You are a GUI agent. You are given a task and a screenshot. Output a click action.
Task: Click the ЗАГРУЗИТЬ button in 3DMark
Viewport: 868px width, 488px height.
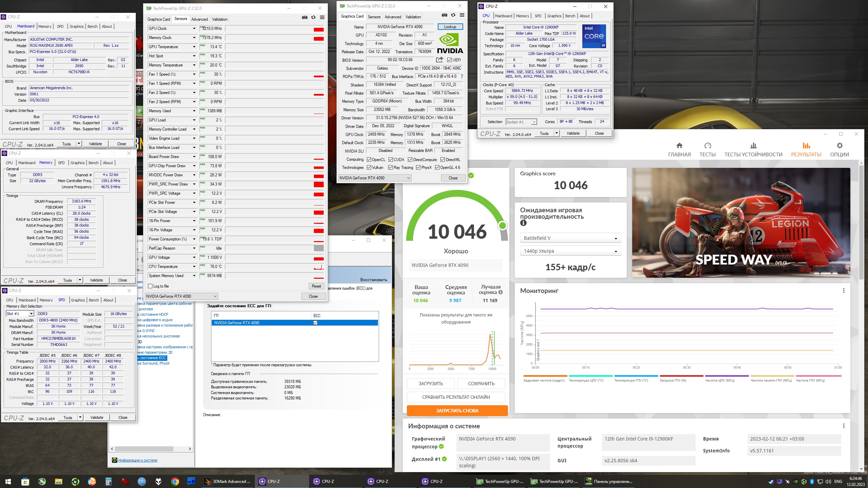tap(431, 384)
